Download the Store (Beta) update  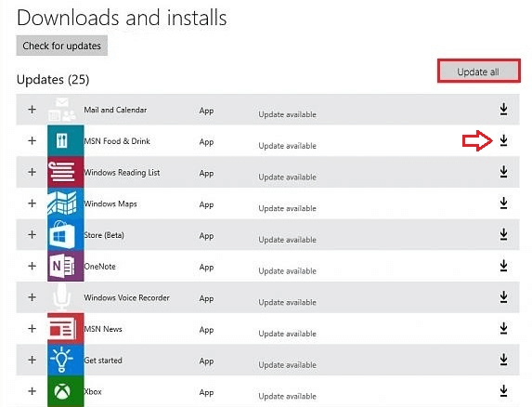pos(504,234)
